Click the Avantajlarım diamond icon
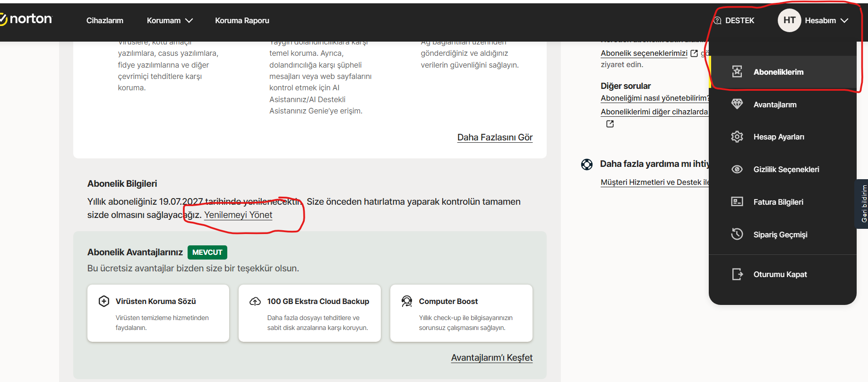The height and width of the screenshot is (382, 868). point(737,104)
